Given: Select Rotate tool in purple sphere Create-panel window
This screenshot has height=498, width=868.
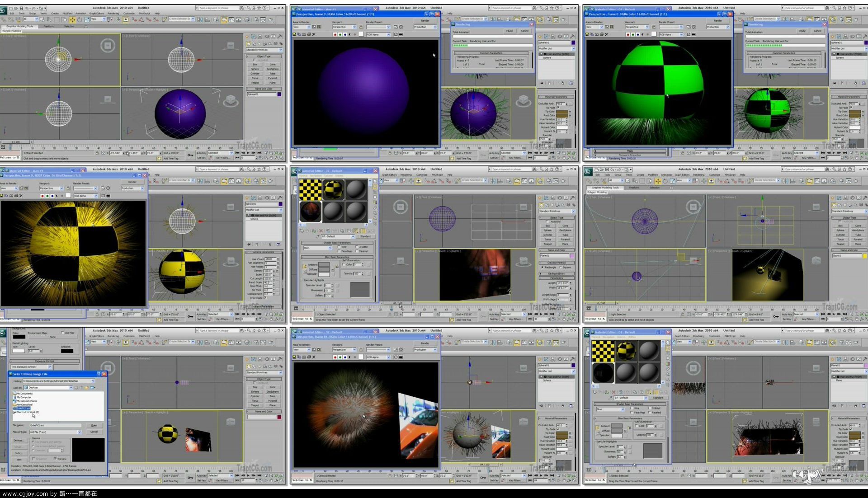Looking at the screenshot, I should click(80, 20).
